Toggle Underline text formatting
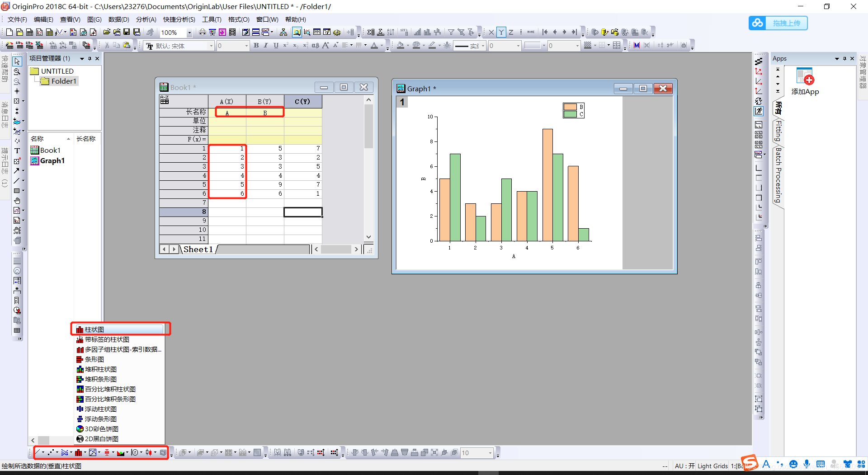868x475 pixels. pos(276,45)
